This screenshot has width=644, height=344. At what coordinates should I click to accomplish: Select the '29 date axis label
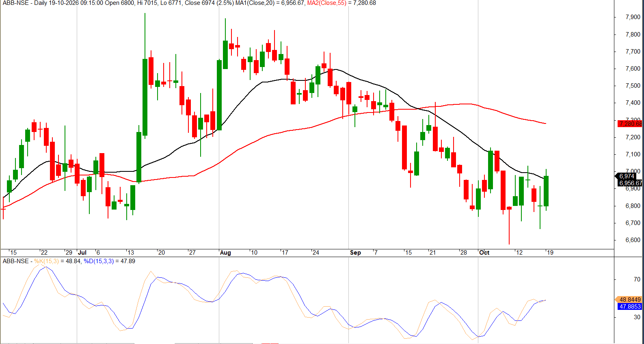68,253
